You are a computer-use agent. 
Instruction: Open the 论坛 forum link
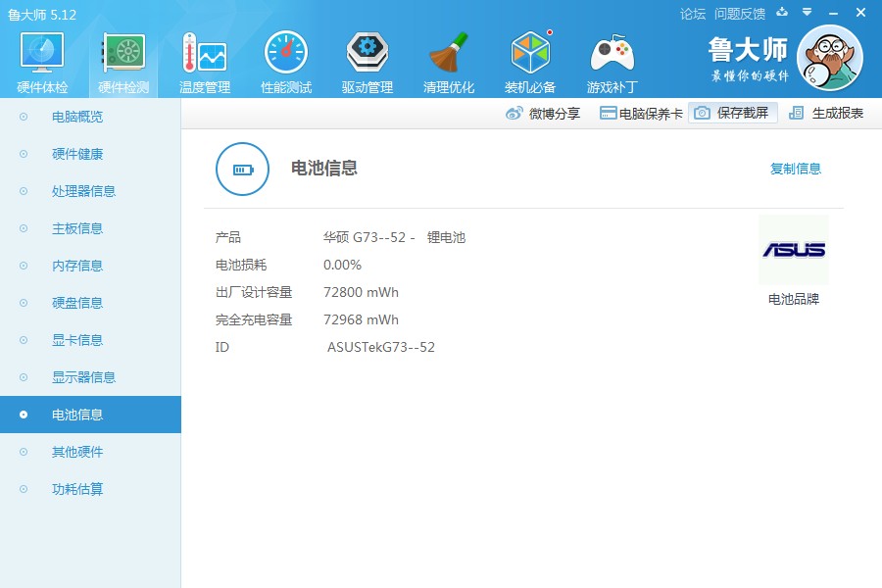coord(692,14)
